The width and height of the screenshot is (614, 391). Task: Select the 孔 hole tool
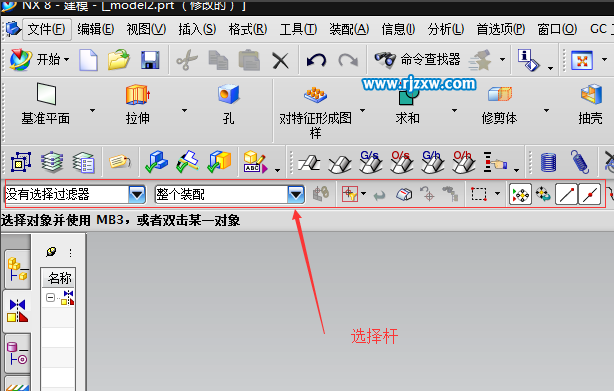click(229, 105)
